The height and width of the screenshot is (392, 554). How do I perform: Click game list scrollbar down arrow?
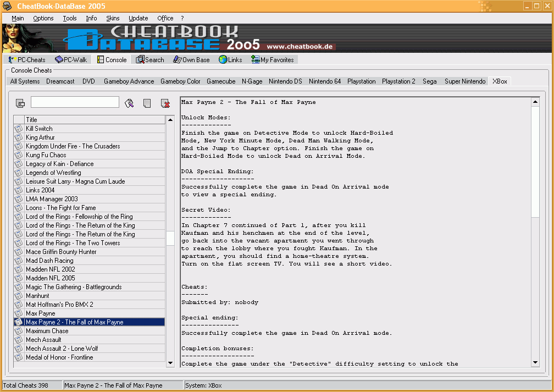[x=170, y=362]
